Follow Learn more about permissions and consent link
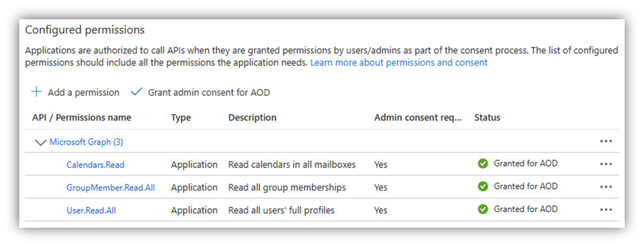Image resolution: width=644 pixels, height=247 pixels. click(x=399, y=63)
